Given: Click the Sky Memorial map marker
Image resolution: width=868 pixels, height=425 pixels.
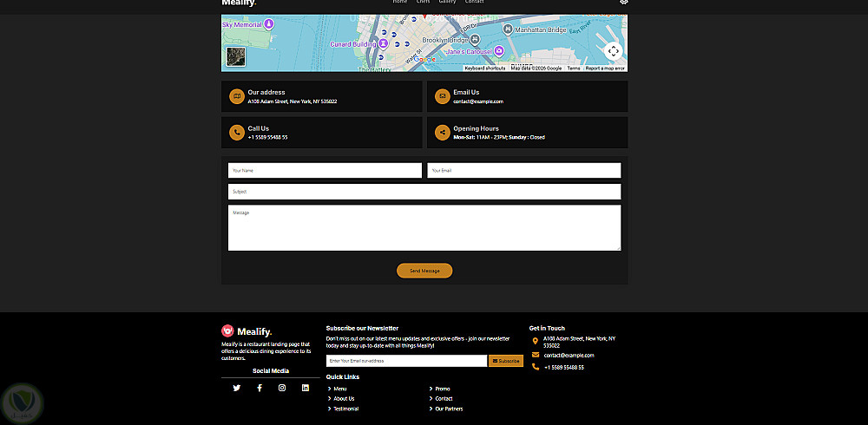Looking at the screenshot, I should [x=268, y=24].
